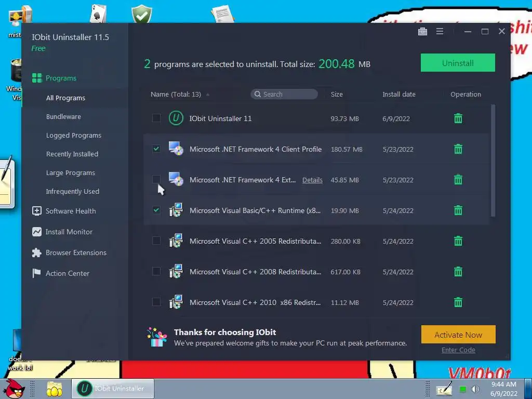This screenshot has width=532, height=399.
Task: Click the 93.73 MB size value
Action: pyautogui.click(x=344, y=119)
